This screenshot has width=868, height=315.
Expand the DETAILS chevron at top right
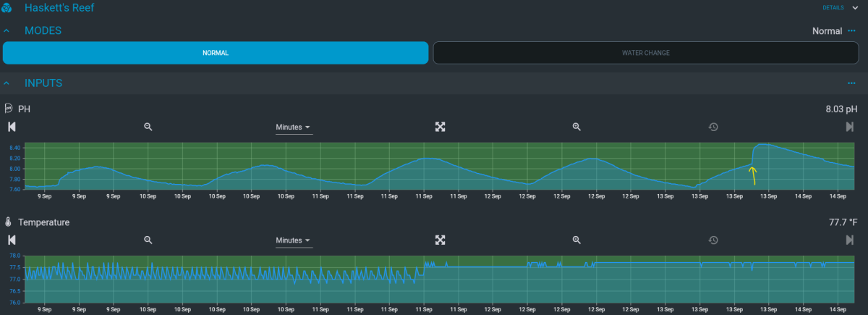tap(854, 8)
